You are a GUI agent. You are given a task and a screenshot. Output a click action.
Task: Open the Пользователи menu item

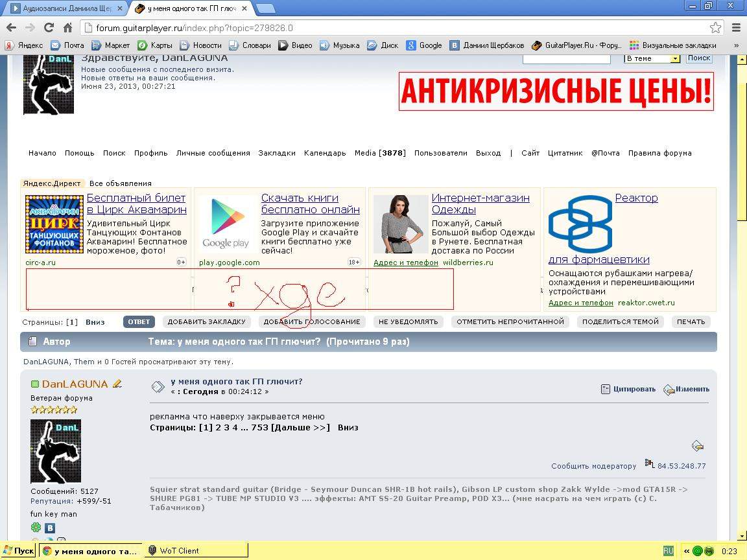click(441, 153)
